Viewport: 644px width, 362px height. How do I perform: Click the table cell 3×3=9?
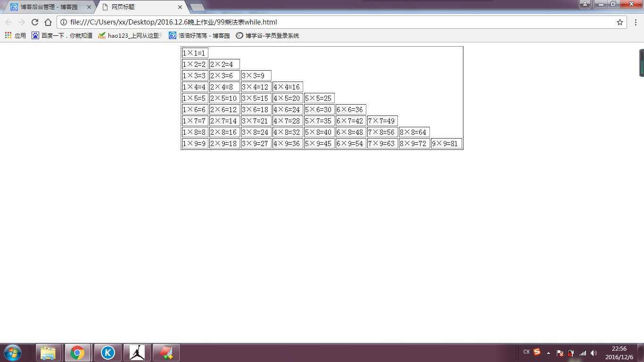(256, 75)
